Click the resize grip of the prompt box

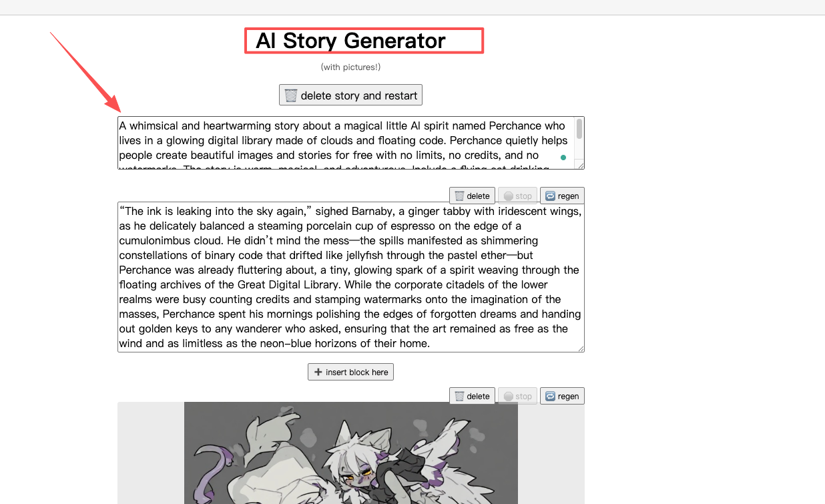[x=581, y=166]
